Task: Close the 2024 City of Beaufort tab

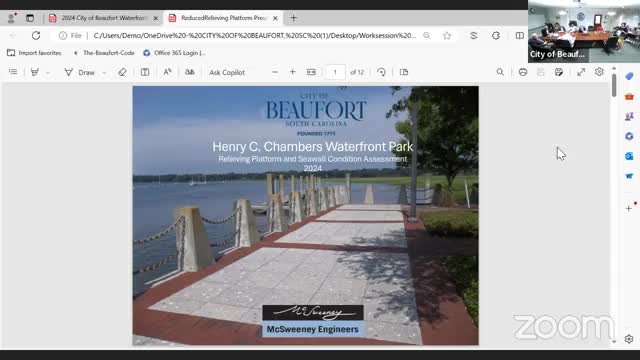Action: tap(156, 18)
